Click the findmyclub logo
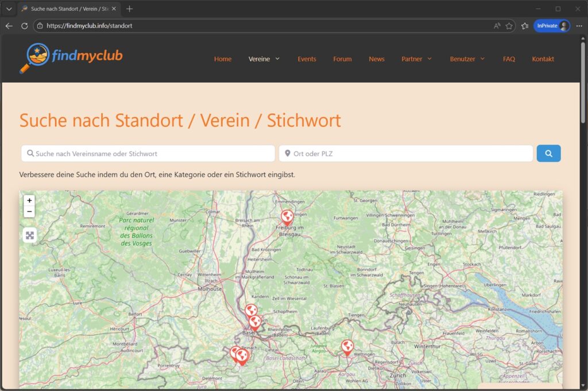Screen dimensions: 588x391 click(x=72, y=57)
